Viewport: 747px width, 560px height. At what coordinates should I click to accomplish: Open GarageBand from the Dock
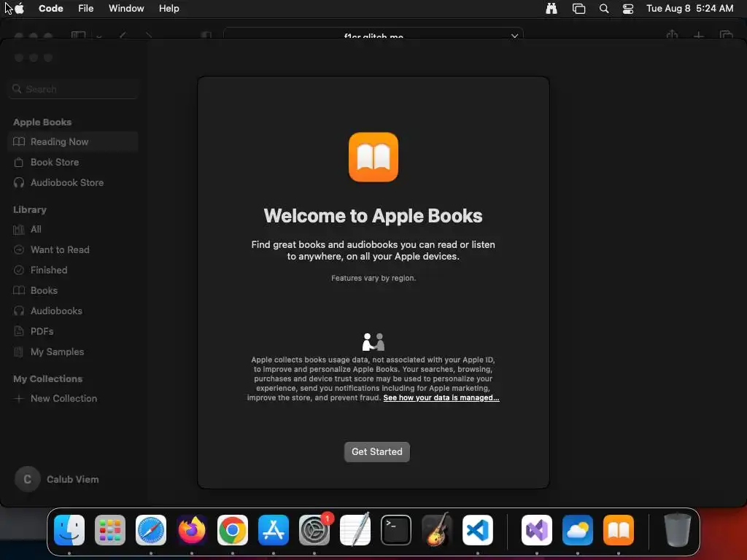(437, 530)
